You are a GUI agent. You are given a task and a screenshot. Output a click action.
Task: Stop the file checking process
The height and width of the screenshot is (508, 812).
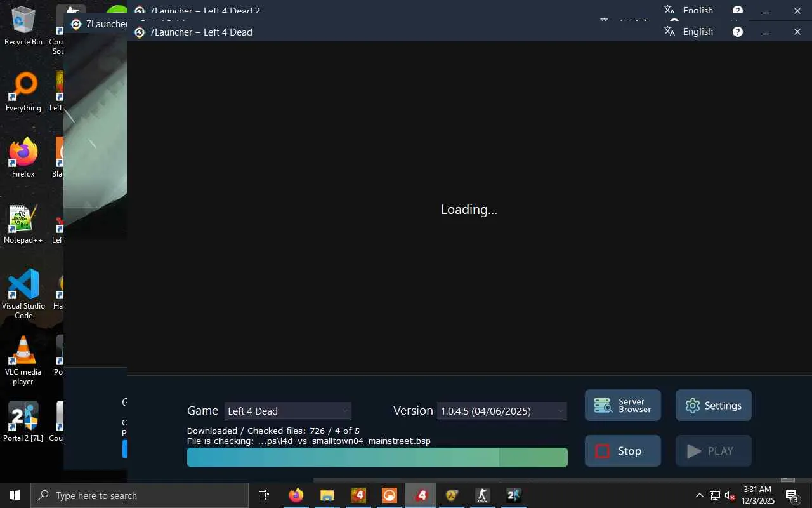[623, 451]
